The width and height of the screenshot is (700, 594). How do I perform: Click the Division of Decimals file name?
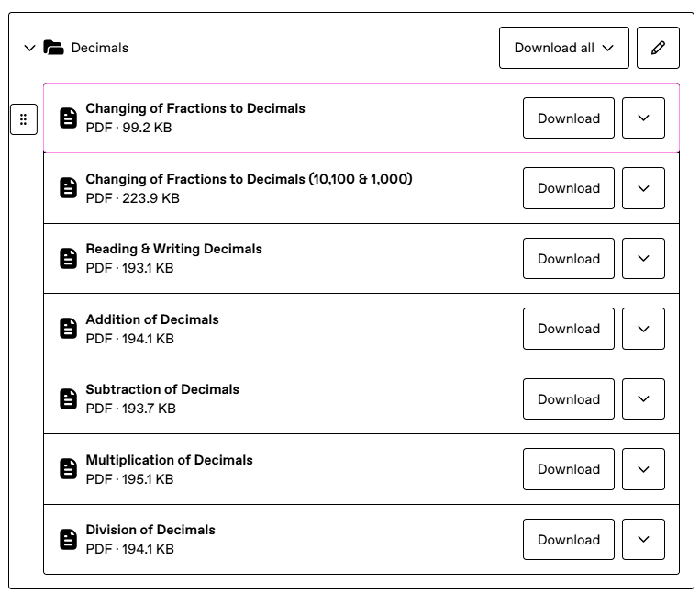150,530
